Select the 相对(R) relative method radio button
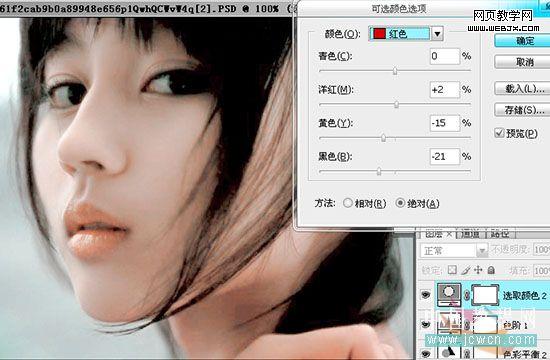The image size is (550, 360). 347,203
